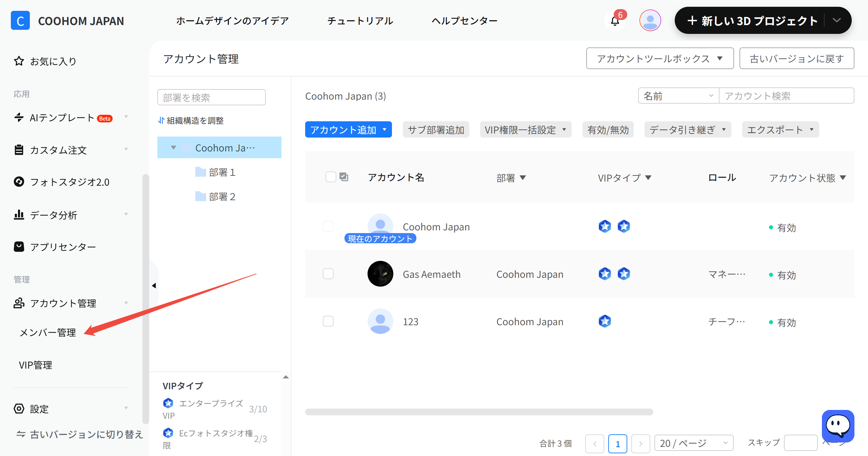The image size is (868, 456).
Task: Toggle the select-all checkbox in table header
Action: (x=331, y=177)
